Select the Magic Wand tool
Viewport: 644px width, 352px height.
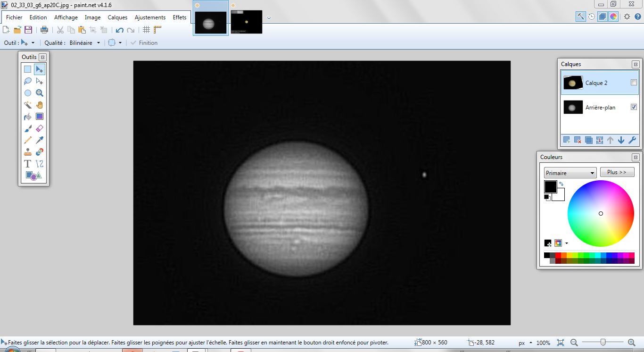pos(28,105)
